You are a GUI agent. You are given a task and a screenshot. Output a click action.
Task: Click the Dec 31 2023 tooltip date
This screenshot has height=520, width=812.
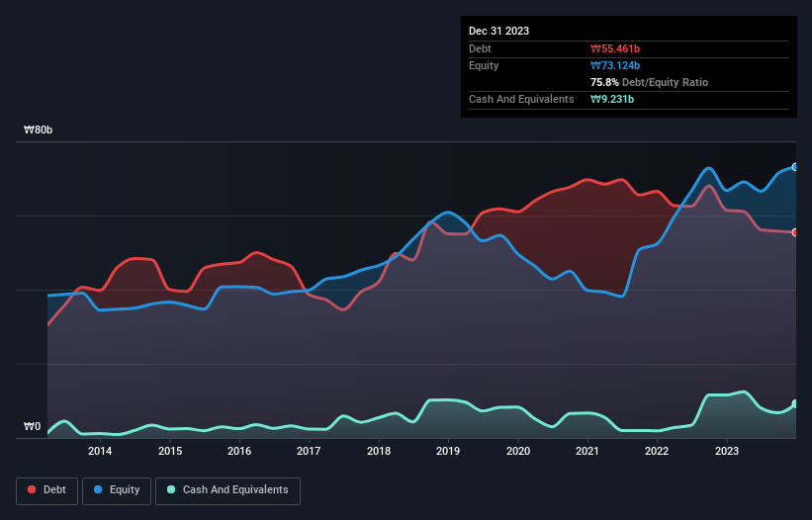(498, 31)
